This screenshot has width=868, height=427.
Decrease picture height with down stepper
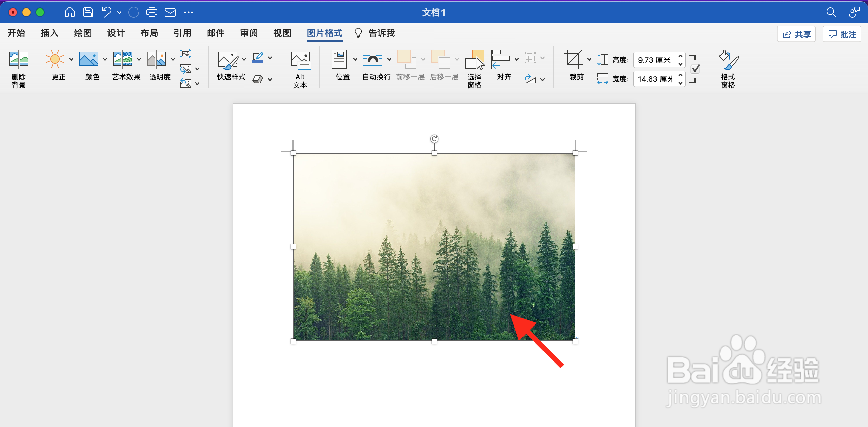click(x=680, y=64)
